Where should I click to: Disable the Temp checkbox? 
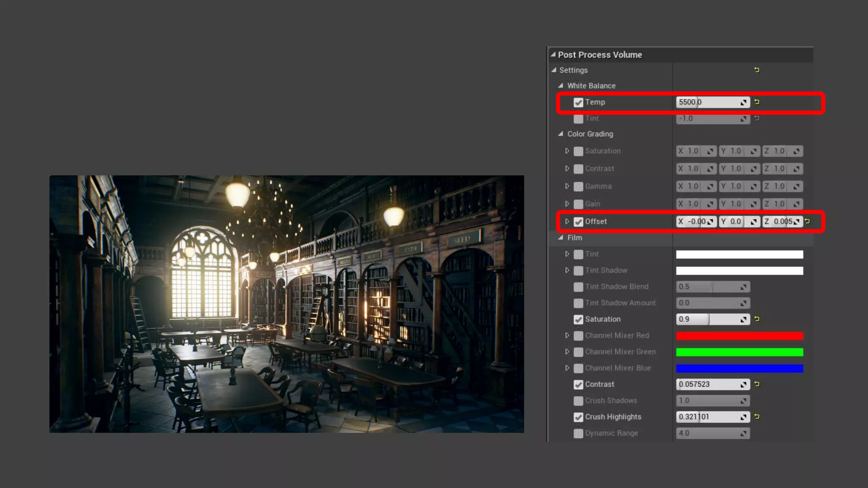[578, 103]
